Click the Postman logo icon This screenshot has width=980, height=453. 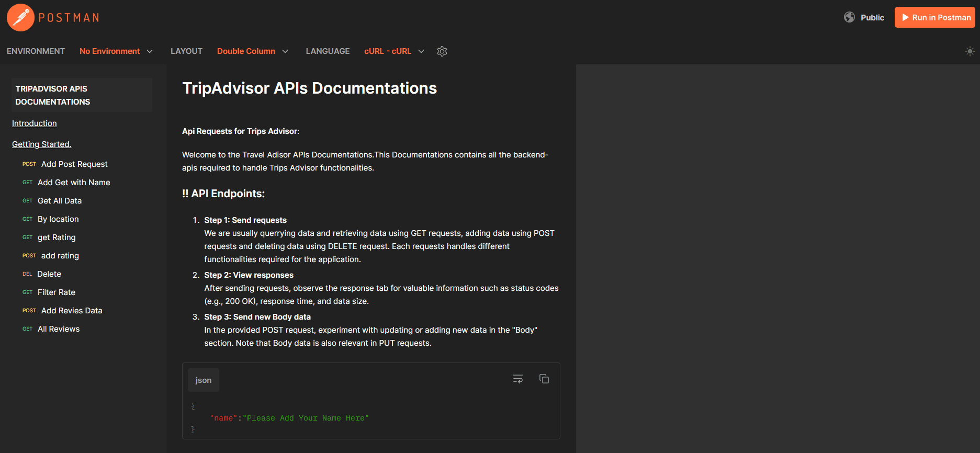tap(20, 17)
